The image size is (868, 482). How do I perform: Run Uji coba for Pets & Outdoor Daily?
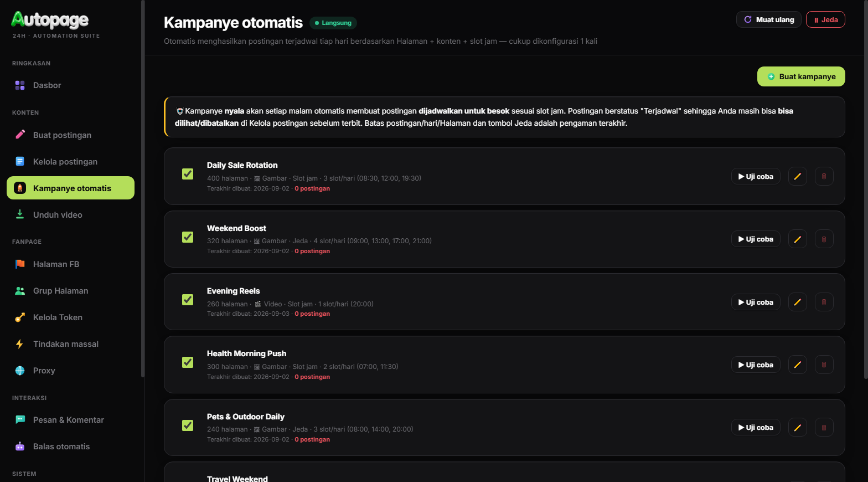tap(756, 427)
